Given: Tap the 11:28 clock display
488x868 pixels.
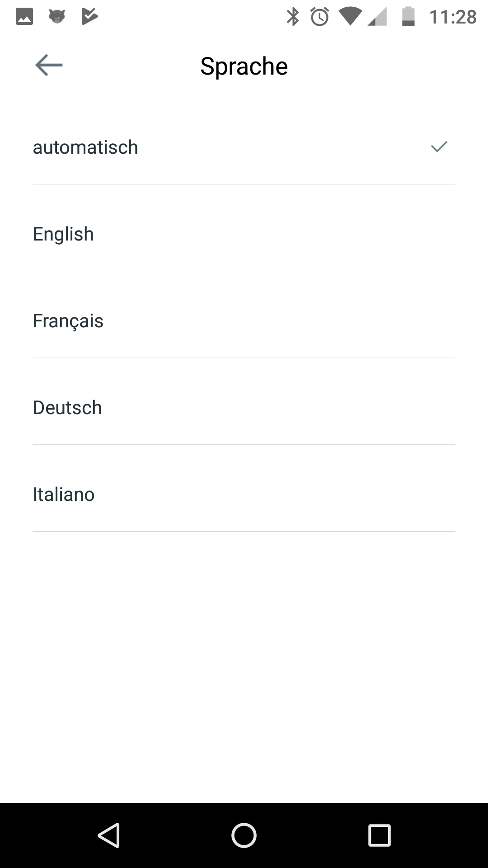Looking at the screenshot, I should click(x=453, y=17).
